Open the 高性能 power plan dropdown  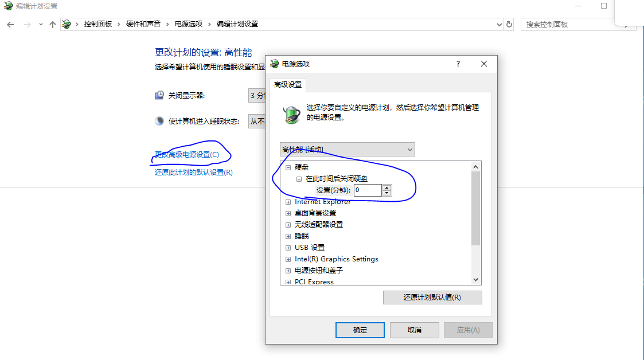pyautogui.click(x=347, y=150)
